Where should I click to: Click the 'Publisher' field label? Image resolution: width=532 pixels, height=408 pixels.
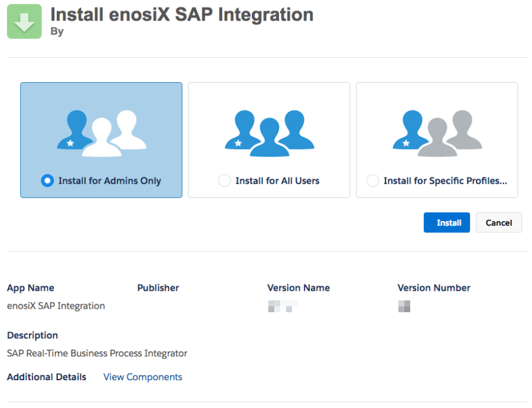(158, 288)
